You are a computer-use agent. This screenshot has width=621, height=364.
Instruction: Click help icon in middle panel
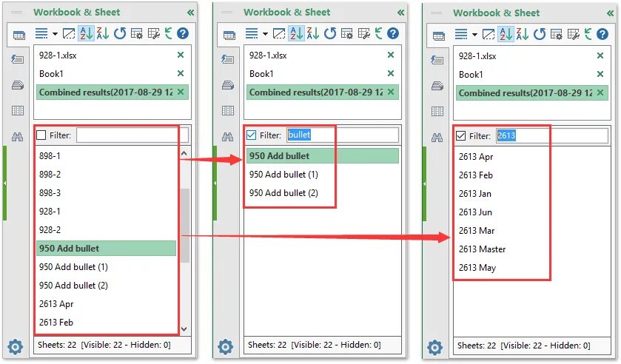393,33
